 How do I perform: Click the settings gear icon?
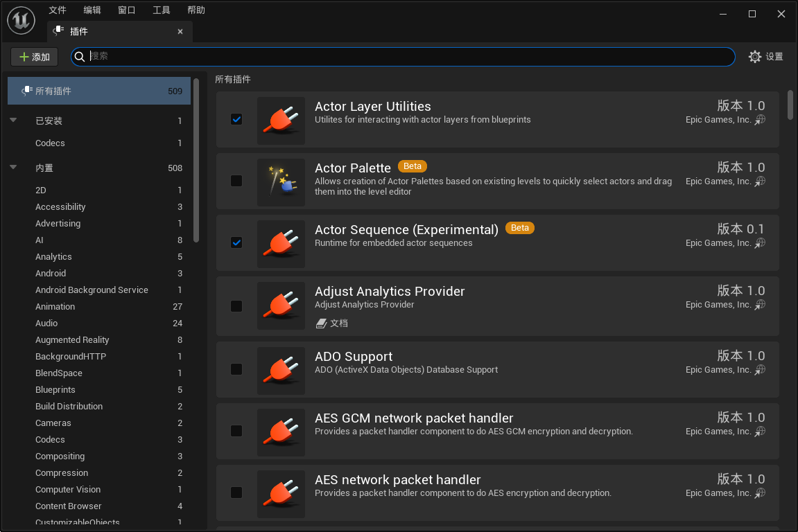[755, 56]
